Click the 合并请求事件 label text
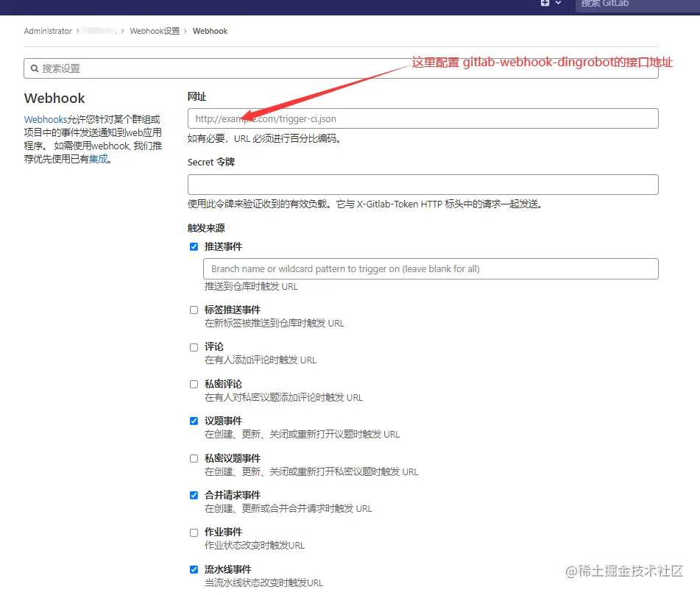 click(233, 495)
